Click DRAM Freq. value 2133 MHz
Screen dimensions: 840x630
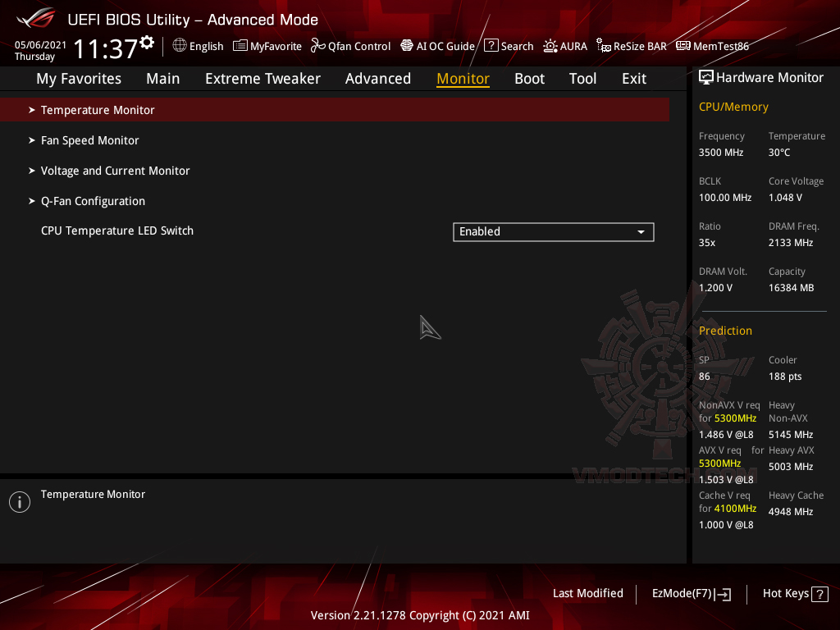[791, 243]
